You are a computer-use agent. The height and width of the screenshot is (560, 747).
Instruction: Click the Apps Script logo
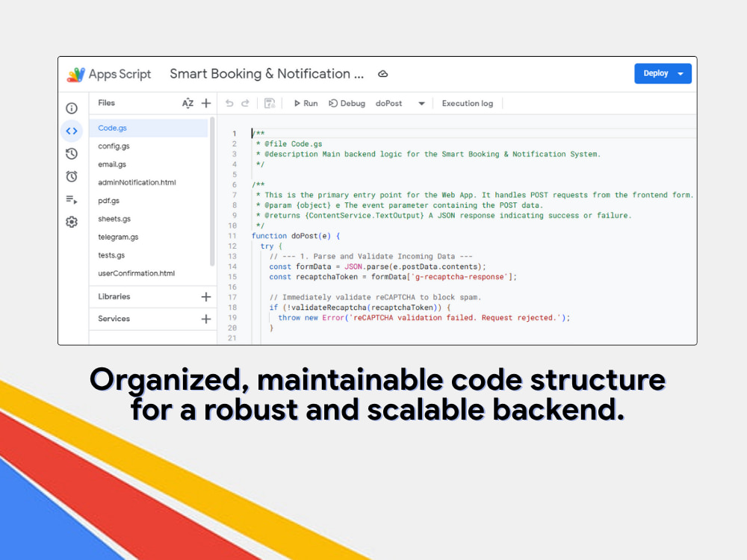click(x=75, y=74)
